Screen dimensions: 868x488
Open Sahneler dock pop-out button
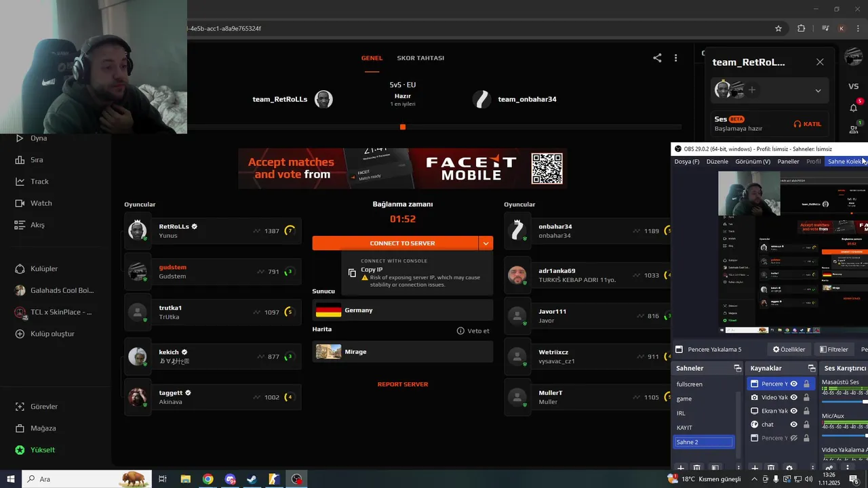738,368
